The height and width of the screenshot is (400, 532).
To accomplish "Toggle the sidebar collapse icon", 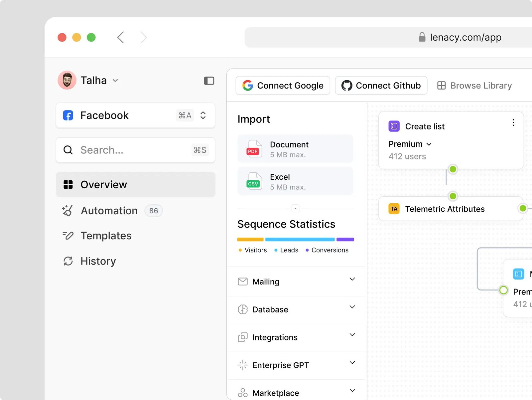I will point(209,81).
